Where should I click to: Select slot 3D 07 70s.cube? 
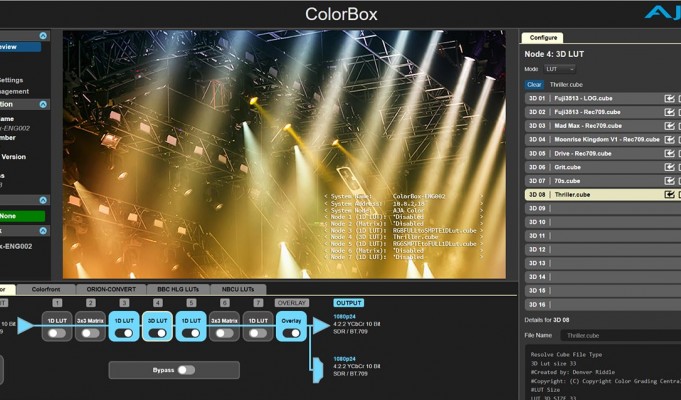tap(603, 181)
